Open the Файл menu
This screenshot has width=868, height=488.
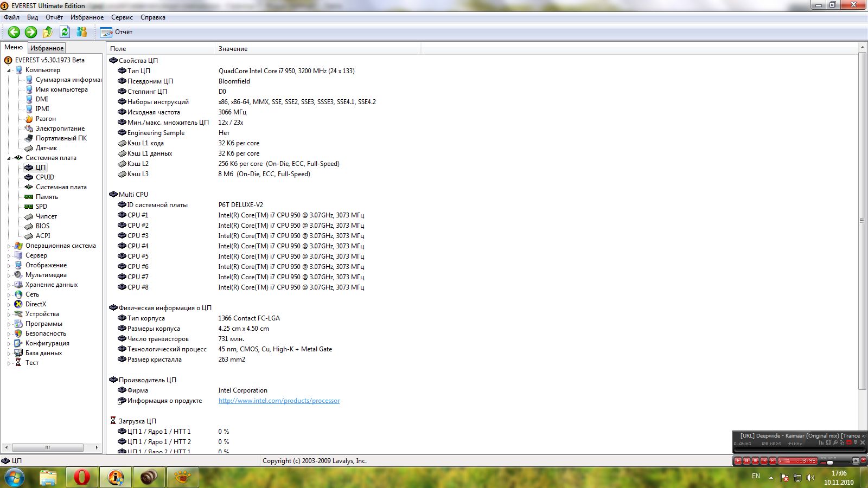click(x=11, y=17)
